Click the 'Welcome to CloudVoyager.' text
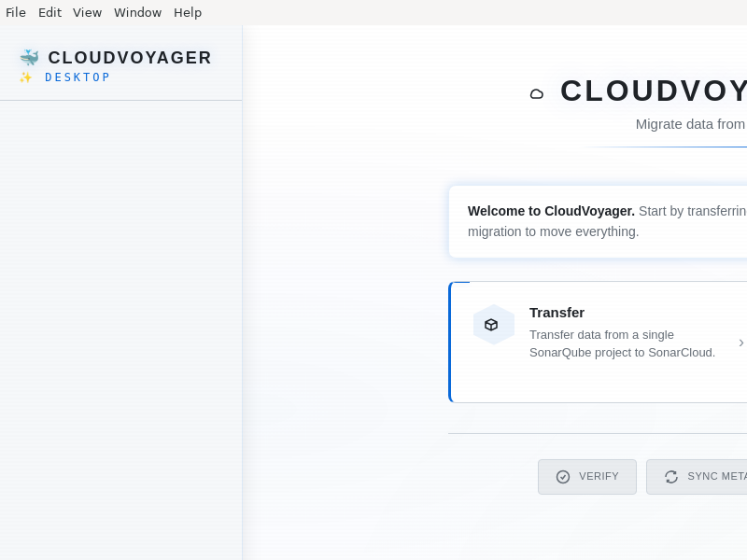747x560 pixels. tap(551, 211)
